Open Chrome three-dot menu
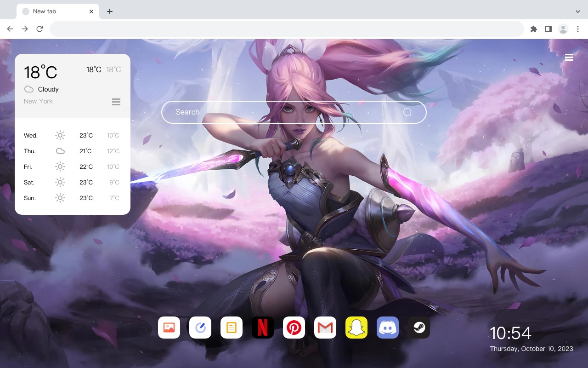 578,29
